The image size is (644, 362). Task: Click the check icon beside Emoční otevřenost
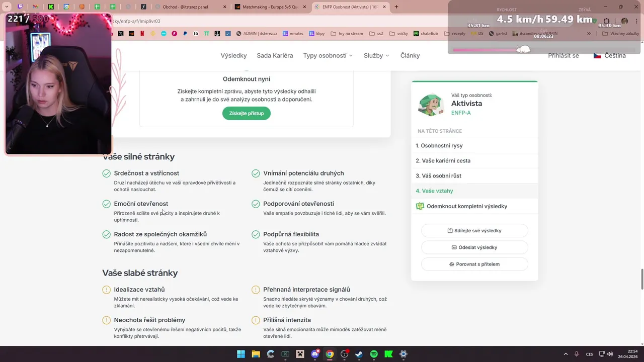[x=106, y=204]
